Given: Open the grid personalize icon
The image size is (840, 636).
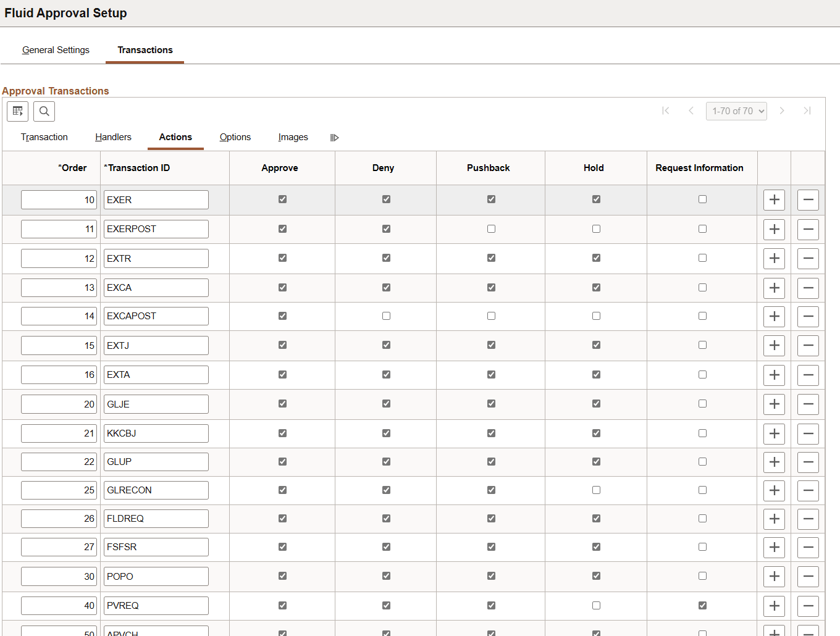Looking at the screenshot, I should (x=17, y=111).
